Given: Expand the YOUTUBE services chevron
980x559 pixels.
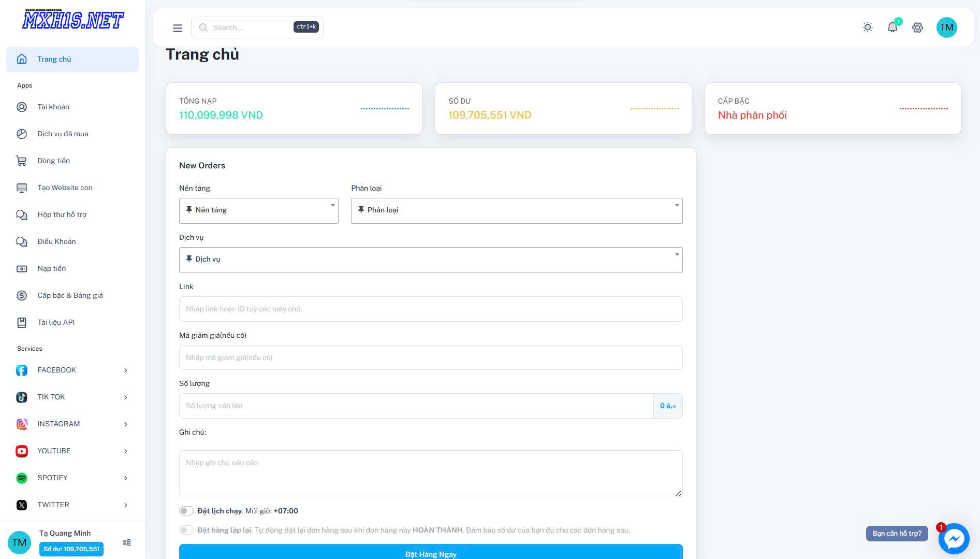Looking at the screenshot, I should pos(126,451).
